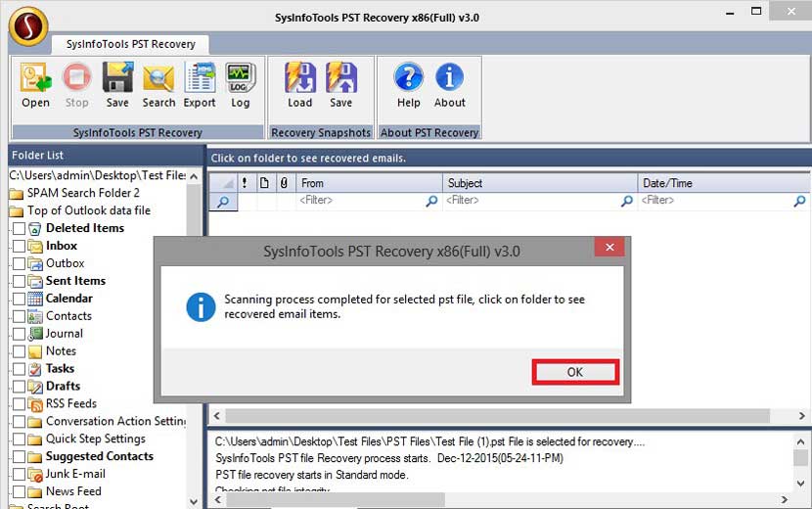Click the Journal folder icon

pos(35,334)
